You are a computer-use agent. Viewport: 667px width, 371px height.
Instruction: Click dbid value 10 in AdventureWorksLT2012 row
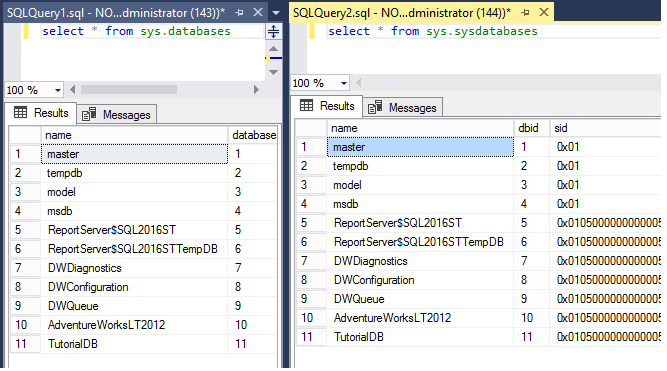click(x=532, y=318)
